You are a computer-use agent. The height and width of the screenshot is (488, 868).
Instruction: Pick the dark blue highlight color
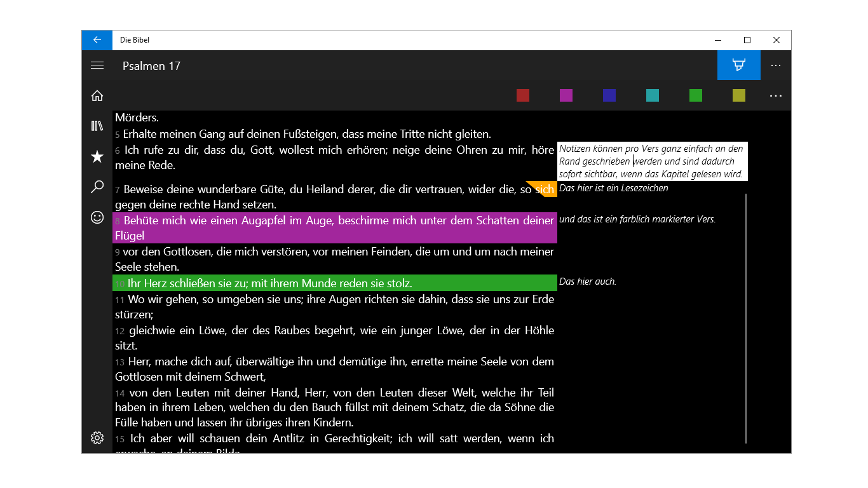click(x=609, y=95)
